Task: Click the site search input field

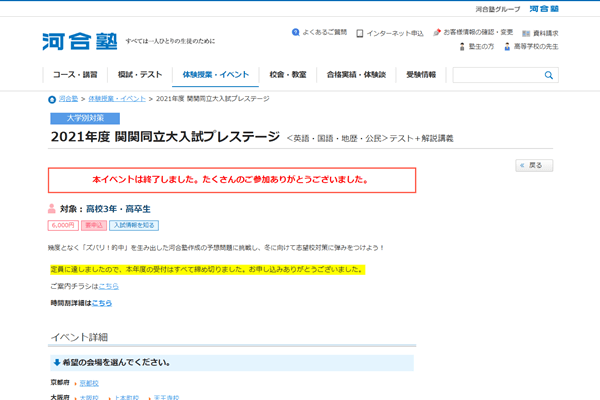Action: (x=497, y=75)
